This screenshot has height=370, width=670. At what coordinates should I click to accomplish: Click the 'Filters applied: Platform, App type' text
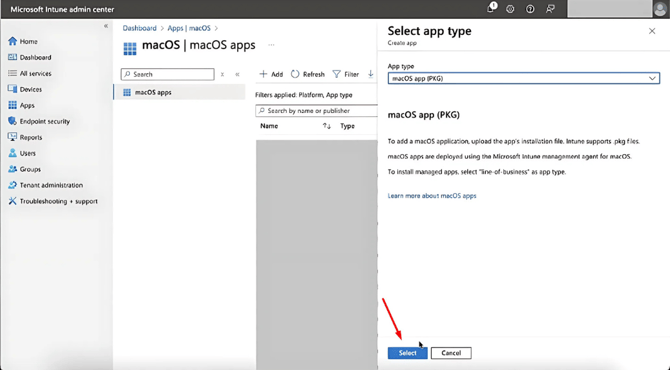coord(304,95)
